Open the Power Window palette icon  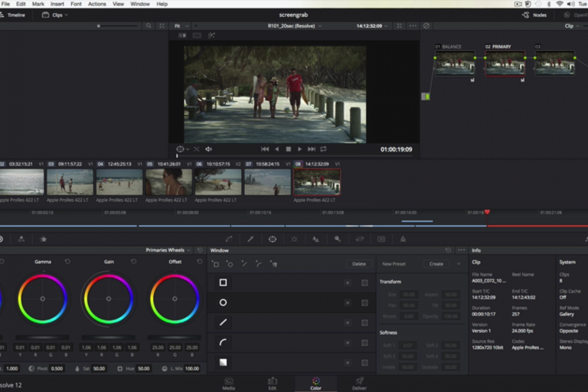pos(273,239)
